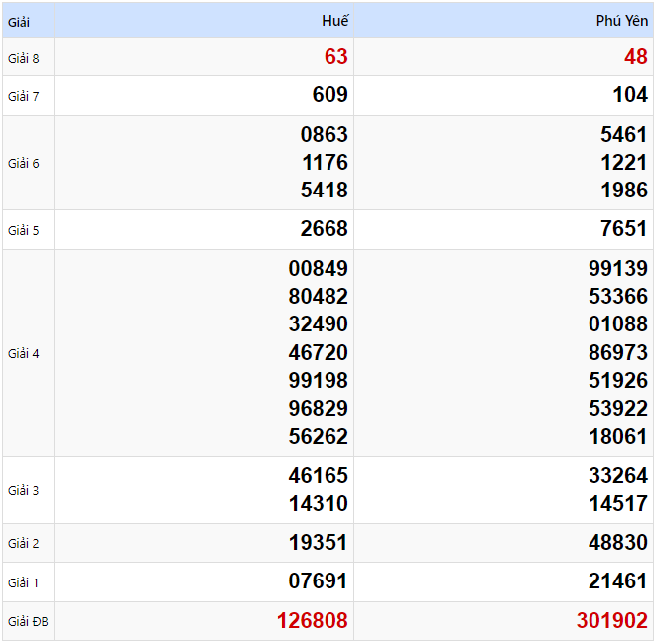
Task: Select Huế Giải 8 number 63
Action: pos(335,57)
